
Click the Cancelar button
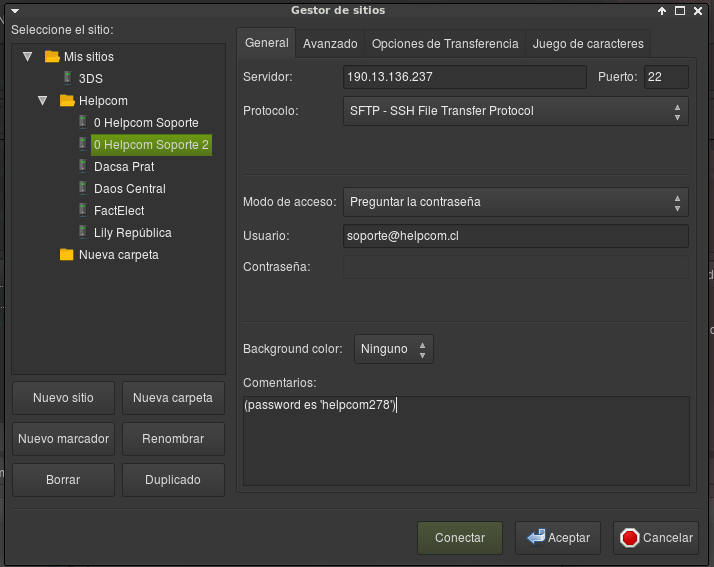point(656,538)
